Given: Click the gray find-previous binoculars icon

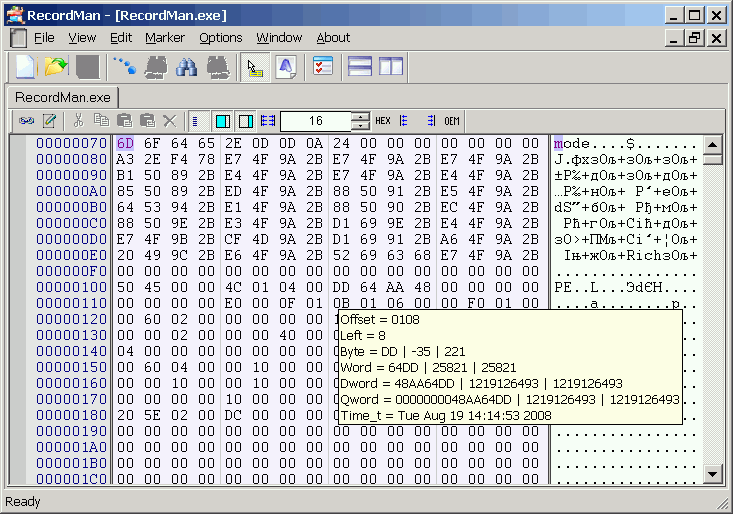Looking at the screenshot, I should (x=156, y=67).
